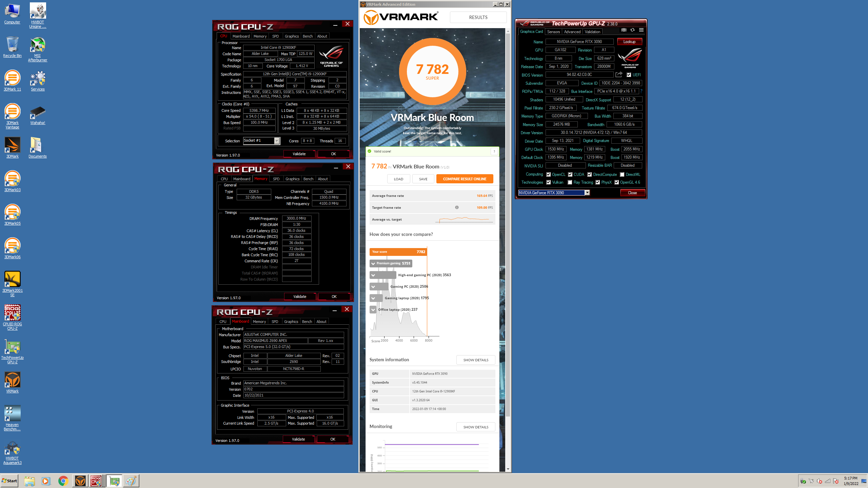Open the Computer desktop icon
Viewport: 868px width, 488px height.
(x=12, y=14)
